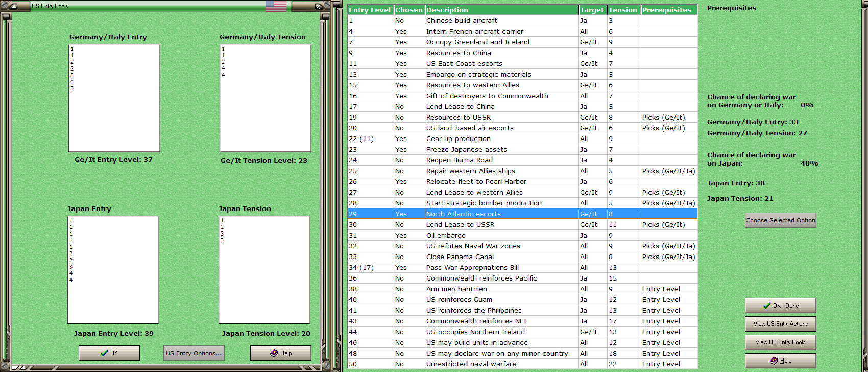Click inside the Japan Tension pool list
868x372 pixels.
point(264,270)
